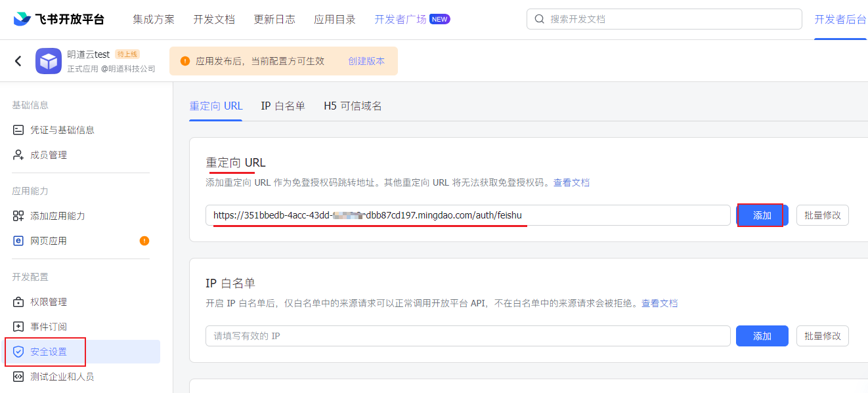This screenshot has width=868, height=393.
Task: Click the IP 白名单 section heading
Action: [x=230, y=283]
